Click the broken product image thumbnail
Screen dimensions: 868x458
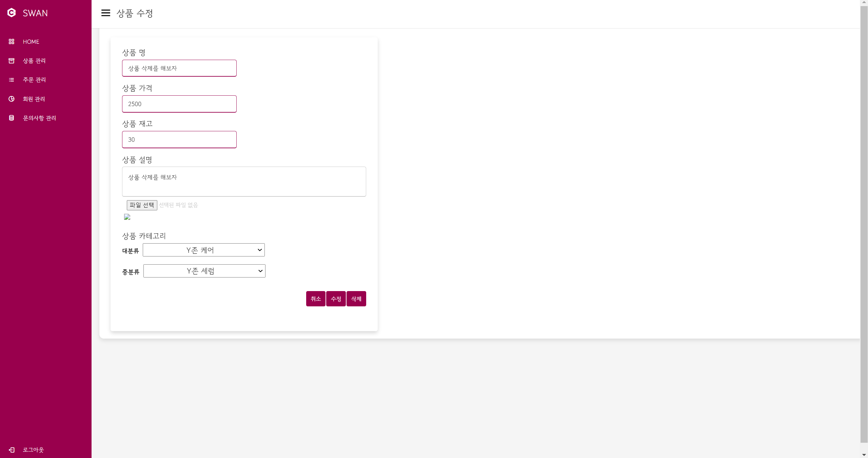127,217
